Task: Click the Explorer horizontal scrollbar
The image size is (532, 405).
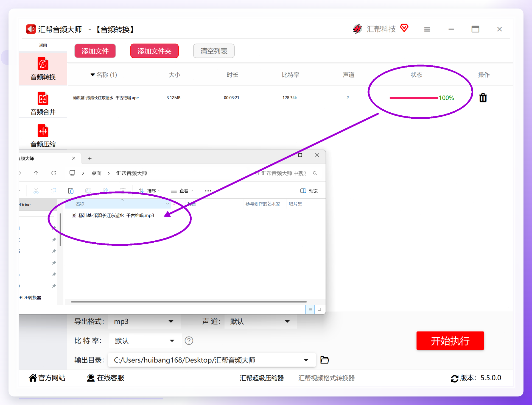Action: (189, 302)
